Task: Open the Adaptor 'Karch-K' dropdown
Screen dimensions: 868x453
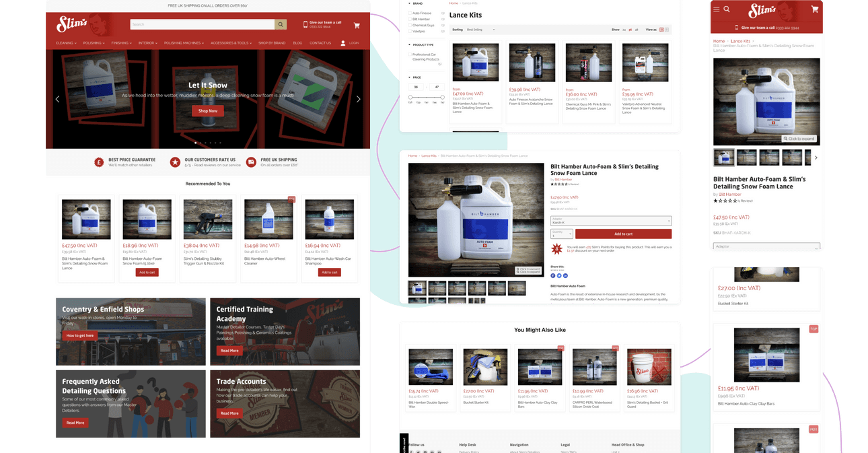Action: click(x=611, y=221)
